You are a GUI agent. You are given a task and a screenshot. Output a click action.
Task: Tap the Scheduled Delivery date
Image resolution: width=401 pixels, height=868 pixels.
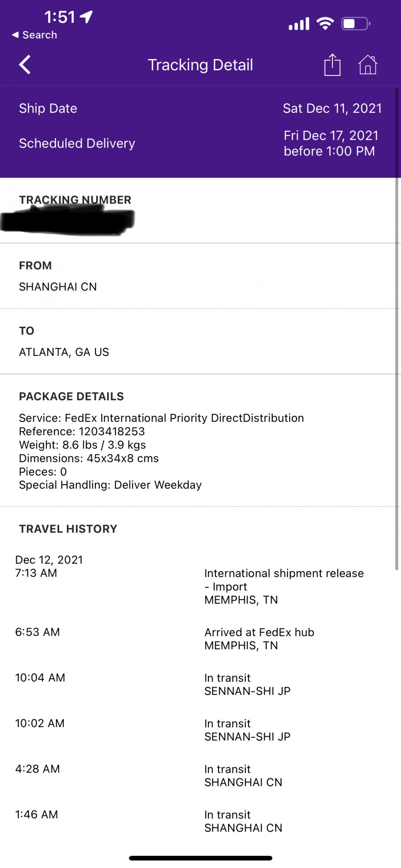pos(331,143)
